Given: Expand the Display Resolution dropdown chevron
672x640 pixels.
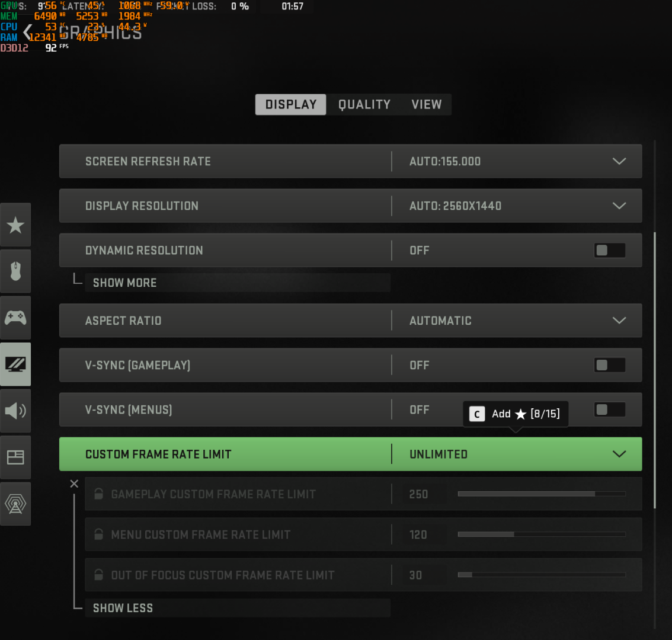Looking at the screenshot, I should point(619,206).
